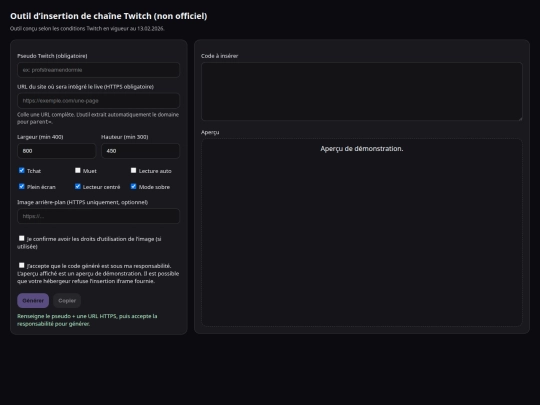Select the Largeur width field

(x=56, y=151)
